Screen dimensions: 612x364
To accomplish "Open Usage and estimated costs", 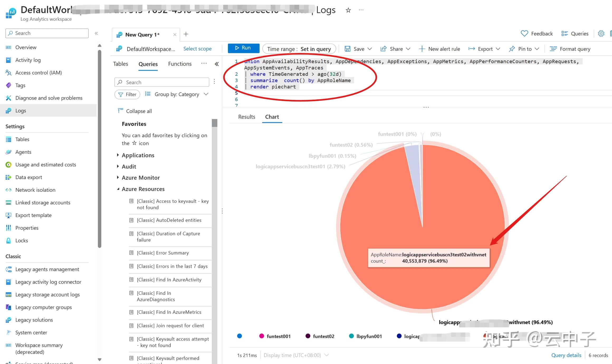I will [x=45, y=164].
